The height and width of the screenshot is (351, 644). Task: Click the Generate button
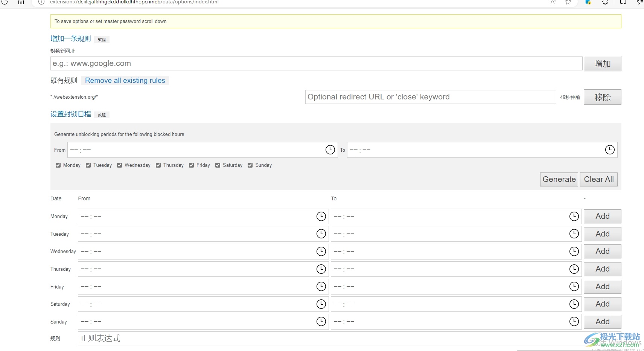[559, 179]
